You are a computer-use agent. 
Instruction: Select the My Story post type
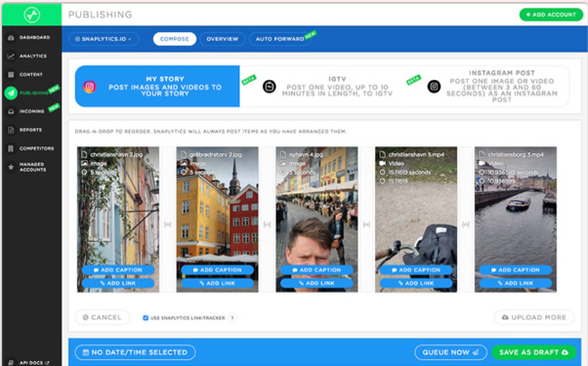(157, 86)
